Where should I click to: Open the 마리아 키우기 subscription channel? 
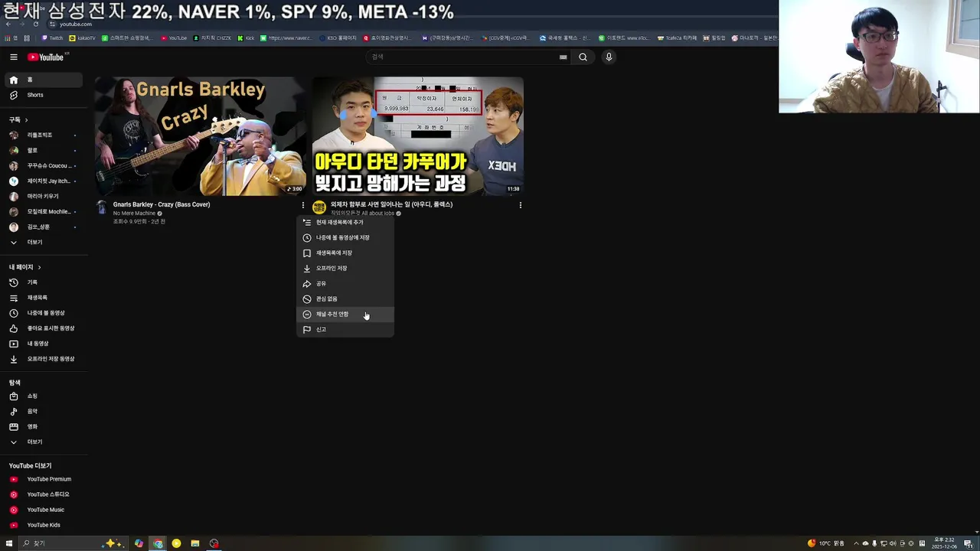[43, 196]
